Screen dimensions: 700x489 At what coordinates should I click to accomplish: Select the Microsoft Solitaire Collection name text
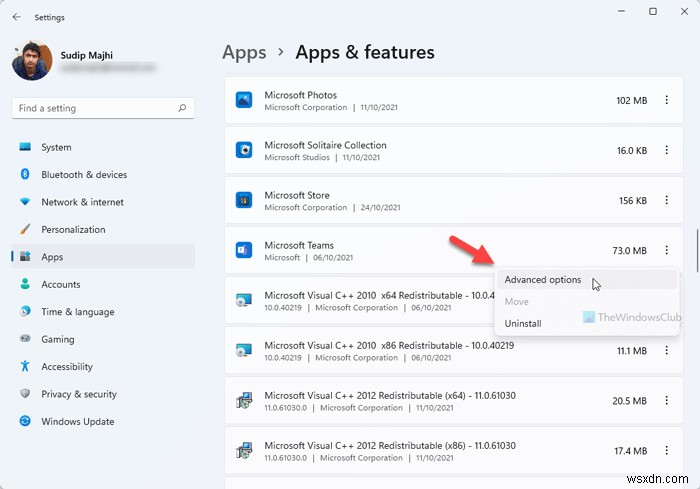[x=325, y=145]
